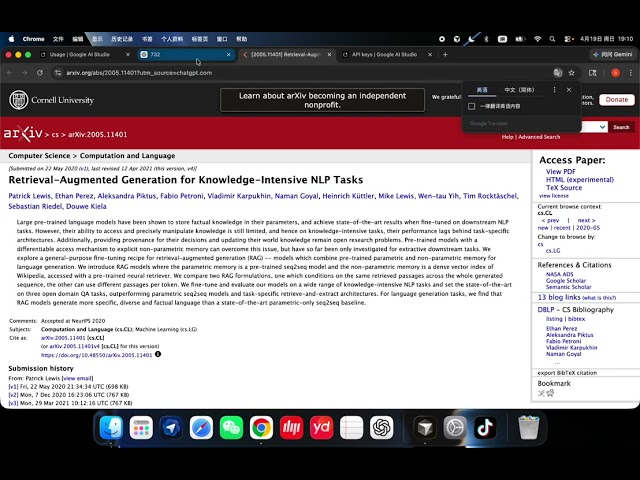Open the Chrome profile avatar
This screenshot has height=480, width=640.
click(615, 73)
